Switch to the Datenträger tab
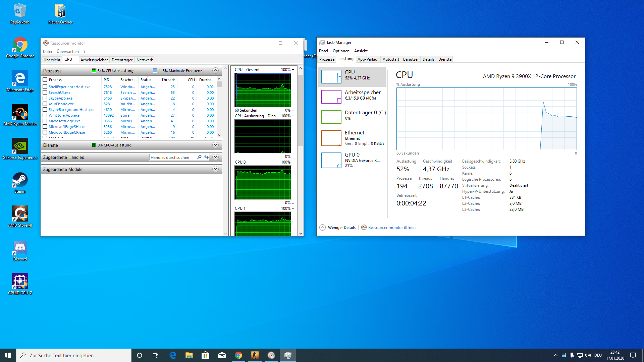The width and height of the screenshot is (644, 362). tap(122, 60)
